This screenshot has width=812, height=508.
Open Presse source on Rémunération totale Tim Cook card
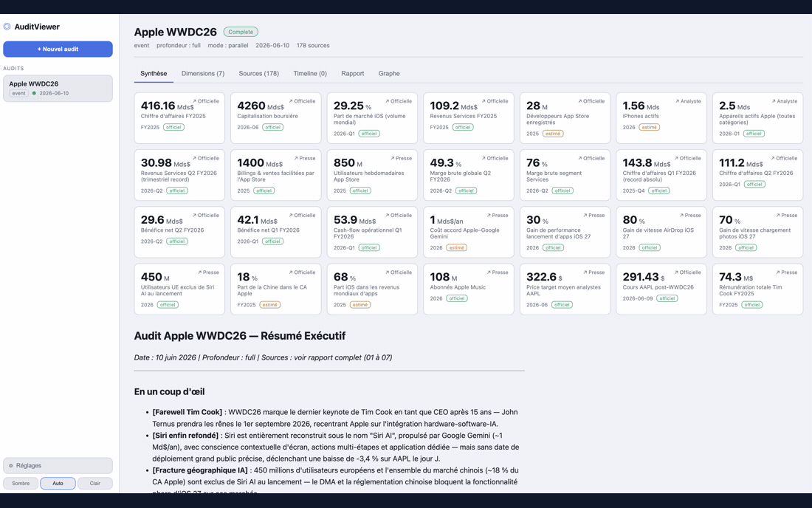tap(787, 272)
